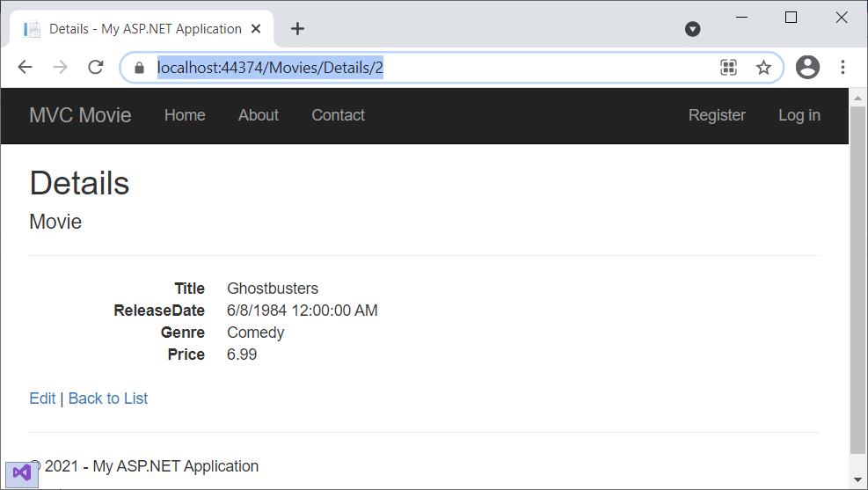
Task: Reload the current page
Action: coord(96,68)
